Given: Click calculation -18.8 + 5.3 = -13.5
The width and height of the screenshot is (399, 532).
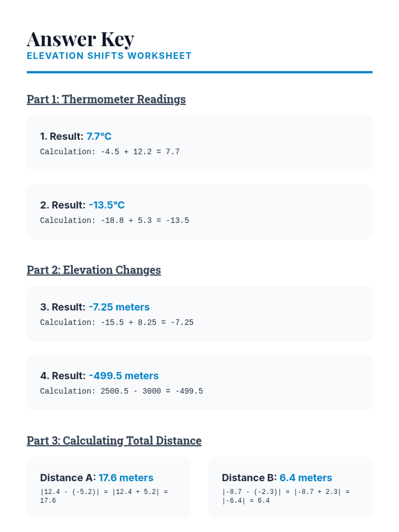Looking at the screenshot, I should pyautogui.click(x=114, y=220).
